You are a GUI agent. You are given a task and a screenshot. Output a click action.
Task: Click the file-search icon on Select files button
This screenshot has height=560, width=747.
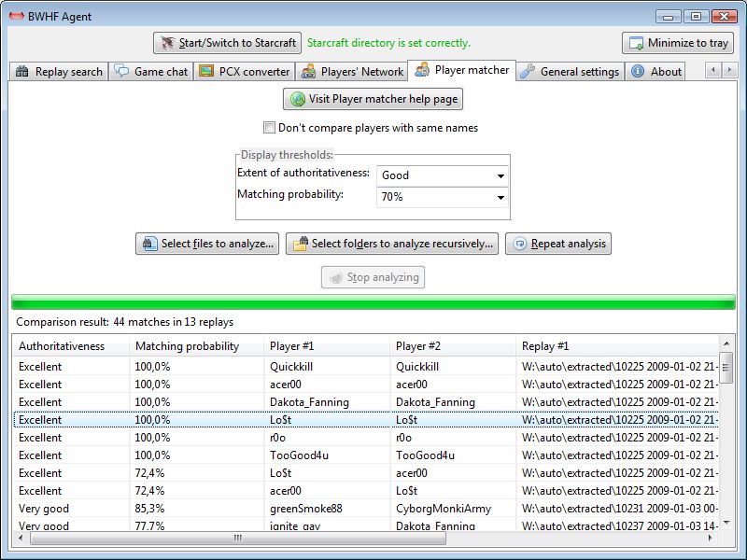coord(150,244)
